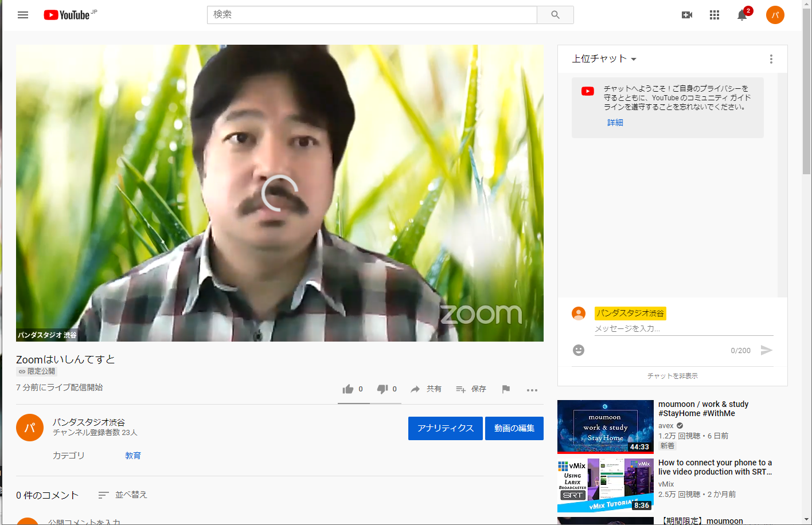
Task: Open アナリティクス button
Action: (446, 428)
